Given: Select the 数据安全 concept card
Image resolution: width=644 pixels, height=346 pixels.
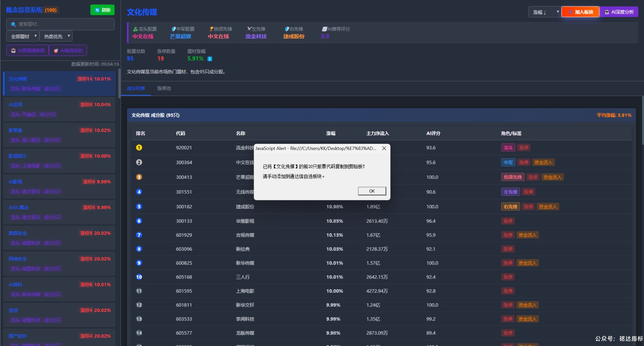Looking at the screenshot, I should point(59,238).
